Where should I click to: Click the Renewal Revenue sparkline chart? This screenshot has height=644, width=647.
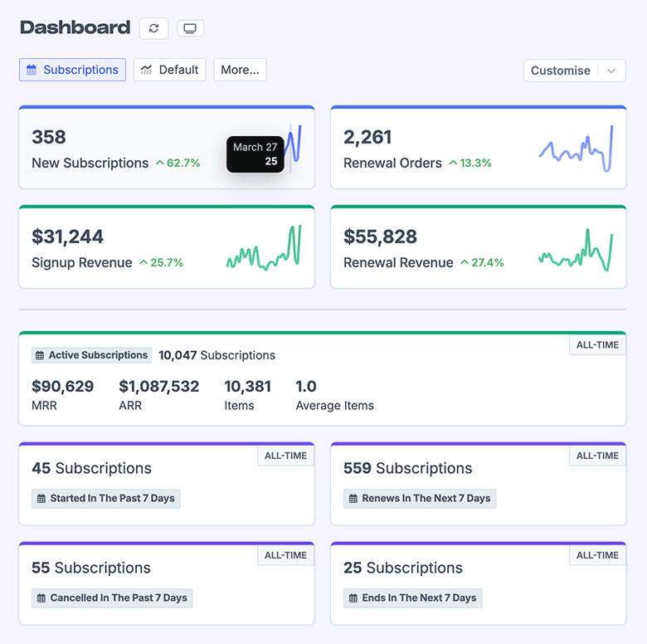(x=576, y=249)
